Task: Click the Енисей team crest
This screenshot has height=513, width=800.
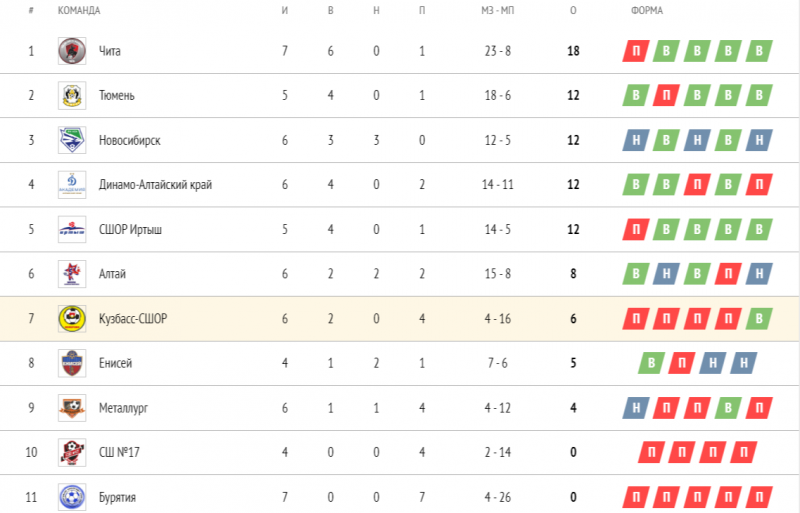Action: 71,363
